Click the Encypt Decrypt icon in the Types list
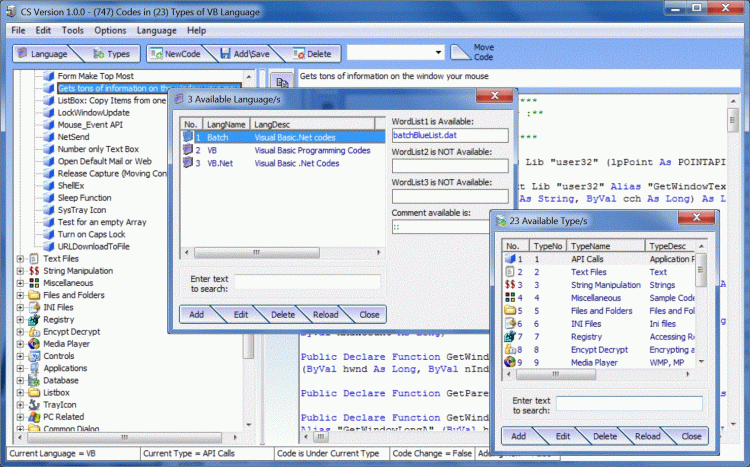The image size is (750, 467). pos(510,349)
